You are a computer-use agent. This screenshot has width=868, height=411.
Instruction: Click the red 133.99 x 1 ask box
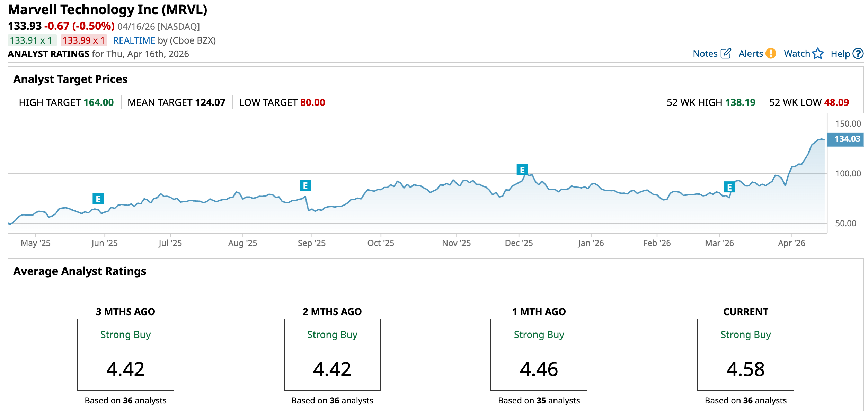[x=84, y=40]
